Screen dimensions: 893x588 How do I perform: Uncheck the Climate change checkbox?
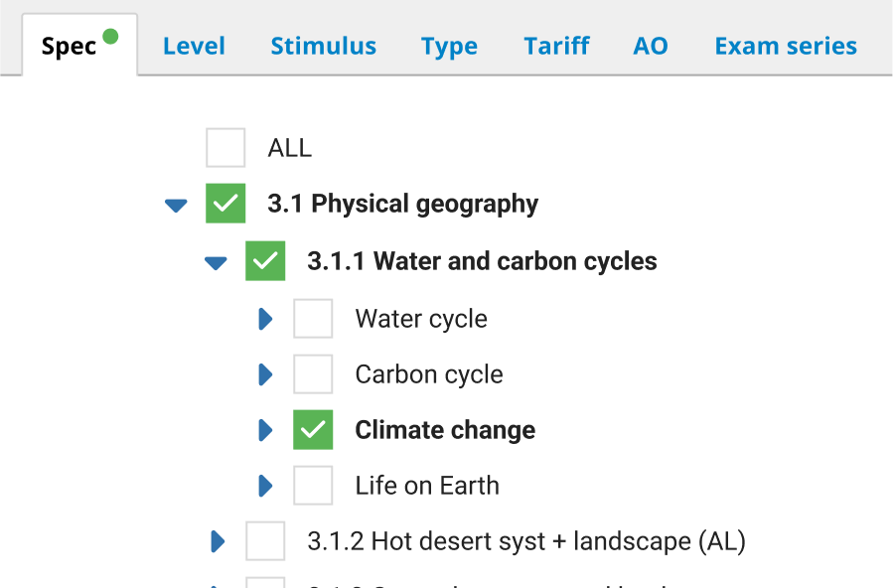[313, 430]
